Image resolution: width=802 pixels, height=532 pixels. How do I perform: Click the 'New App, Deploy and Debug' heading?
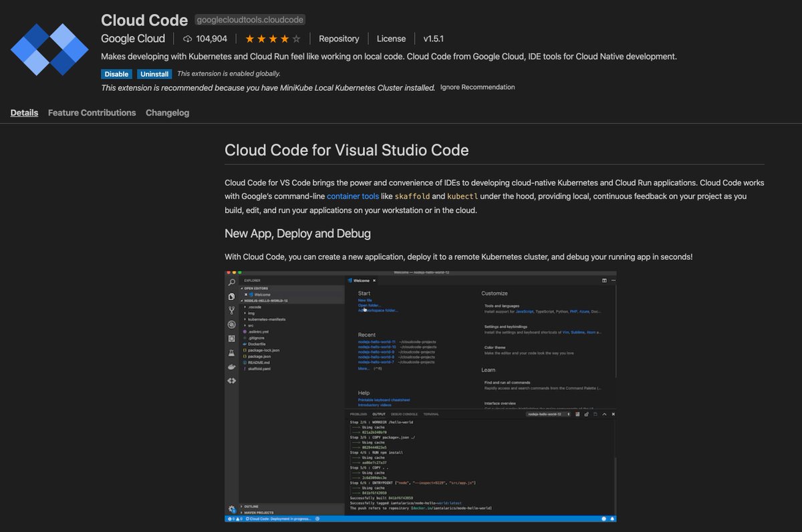click(297, 234)
